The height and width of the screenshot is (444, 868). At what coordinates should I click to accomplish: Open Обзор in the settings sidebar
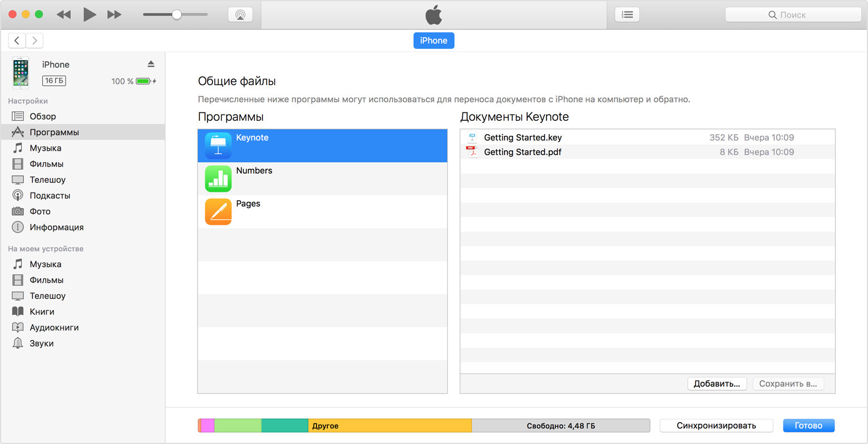point(82,116)
